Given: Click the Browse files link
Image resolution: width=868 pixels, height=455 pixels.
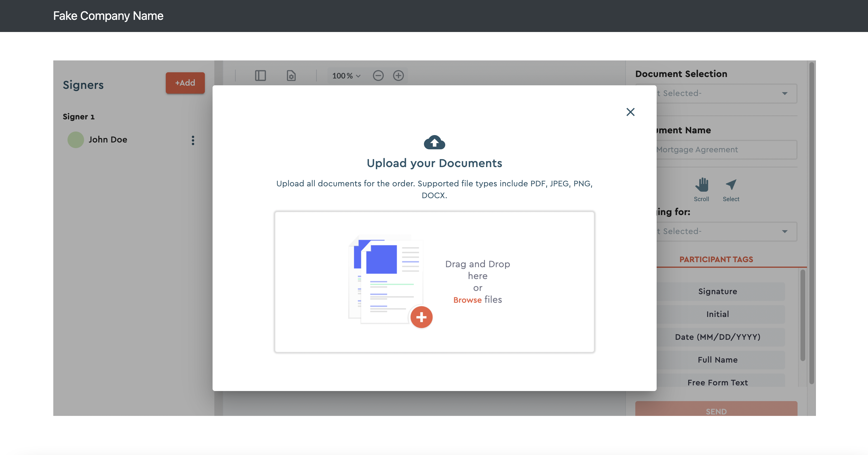Looking at the screenshot, I should tap(468, 299).
